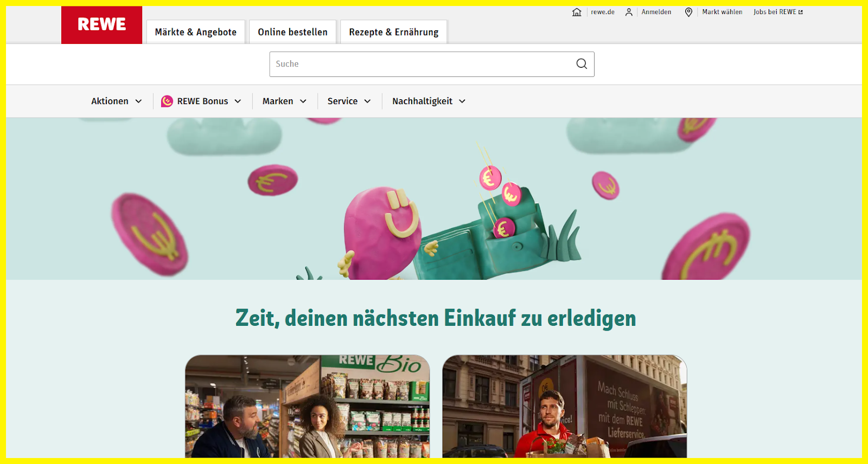Click the Anmelden link

[656, 12]
